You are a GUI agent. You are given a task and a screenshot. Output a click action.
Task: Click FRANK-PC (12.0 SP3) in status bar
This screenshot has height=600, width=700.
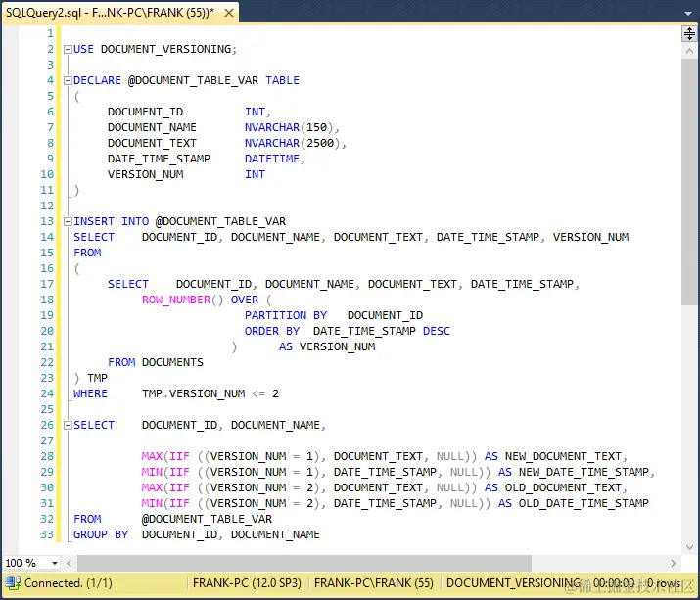pos(247,583)
